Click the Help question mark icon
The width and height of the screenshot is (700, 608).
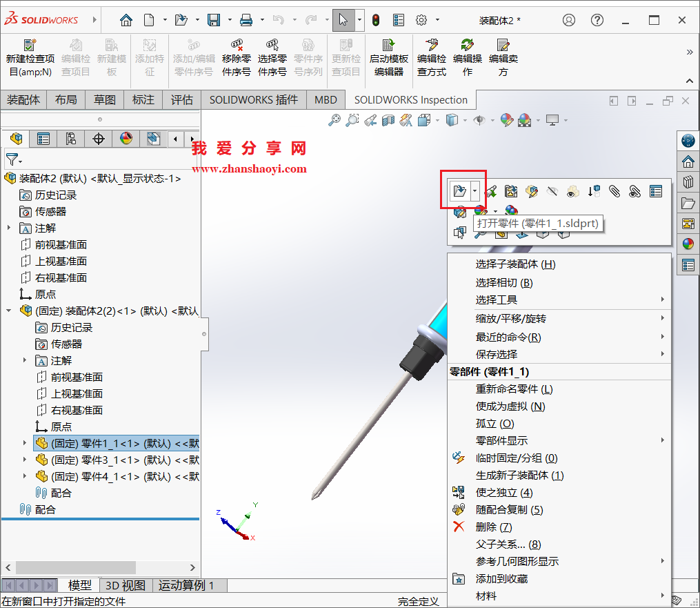(x=597, y=20)
